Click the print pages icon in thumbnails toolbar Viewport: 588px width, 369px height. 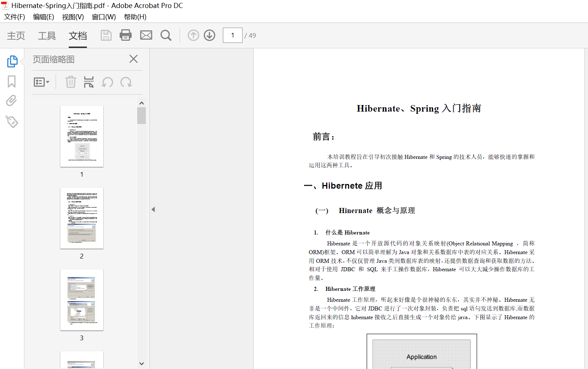click(89, 82)
